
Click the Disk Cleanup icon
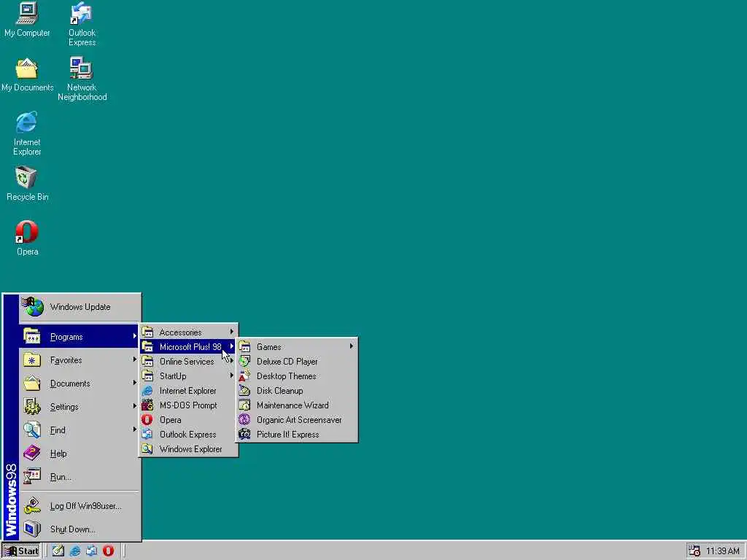(244, 391)
